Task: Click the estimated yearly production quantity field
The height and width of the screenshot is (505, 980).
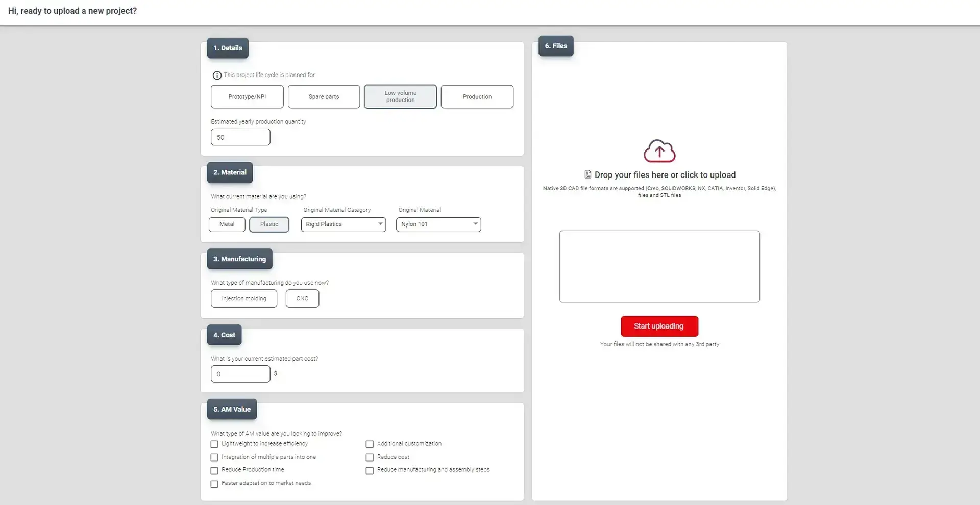Action: pos(240,137)
